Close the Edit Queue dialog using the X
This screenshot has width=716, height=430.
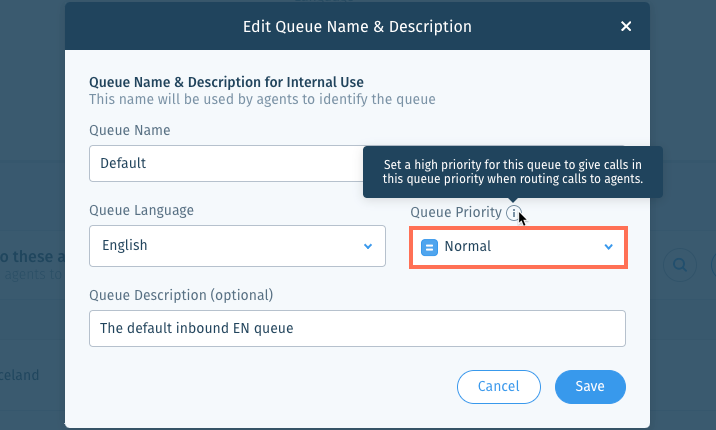626,26
